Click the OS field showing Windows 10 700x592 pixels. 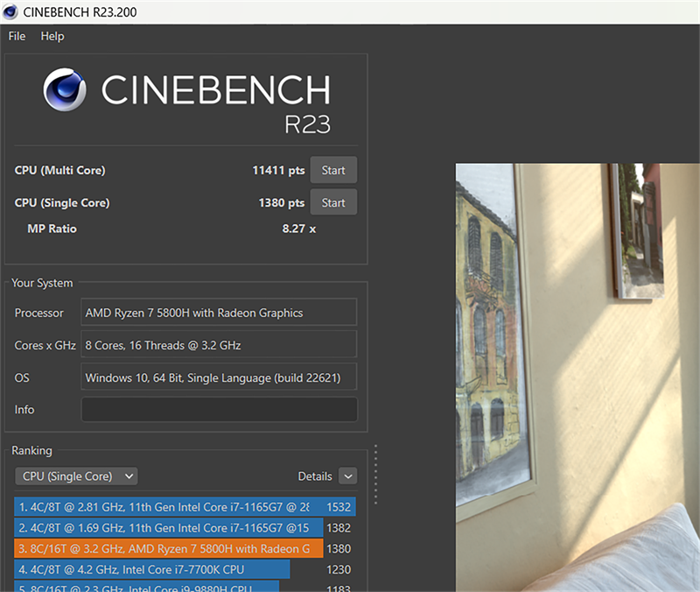click(x=219, y=377)
